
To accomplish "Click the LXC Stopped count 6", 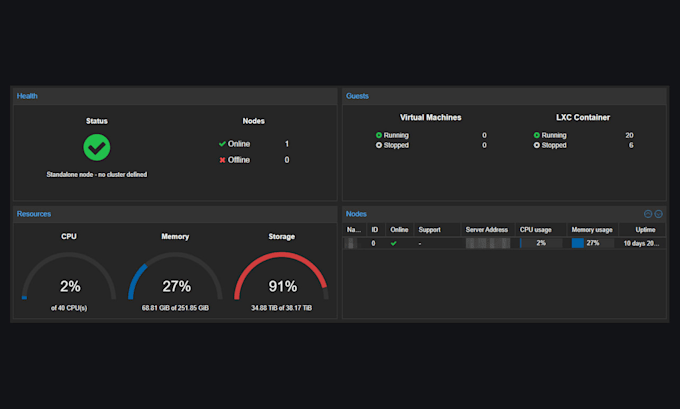I will pos(631,145).
